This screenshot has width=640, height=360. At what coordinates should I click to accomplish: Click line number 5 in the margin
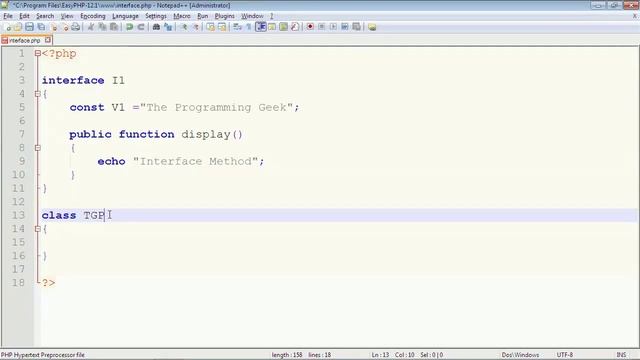pyautogui.click(x=22, y=107)
